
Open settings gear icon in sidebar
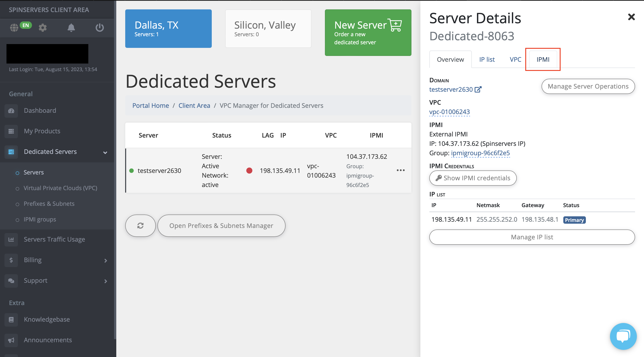[43, 28]
